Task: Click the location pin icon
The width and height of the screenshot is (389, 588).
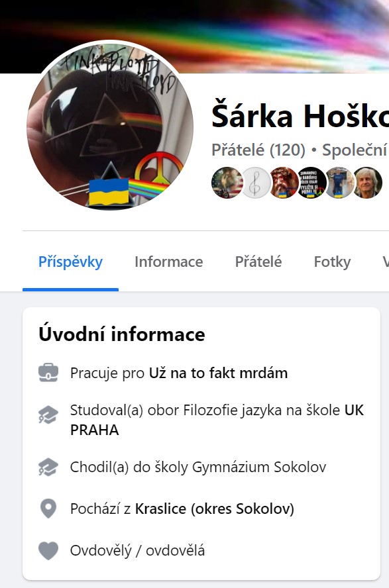Action: 48,509
